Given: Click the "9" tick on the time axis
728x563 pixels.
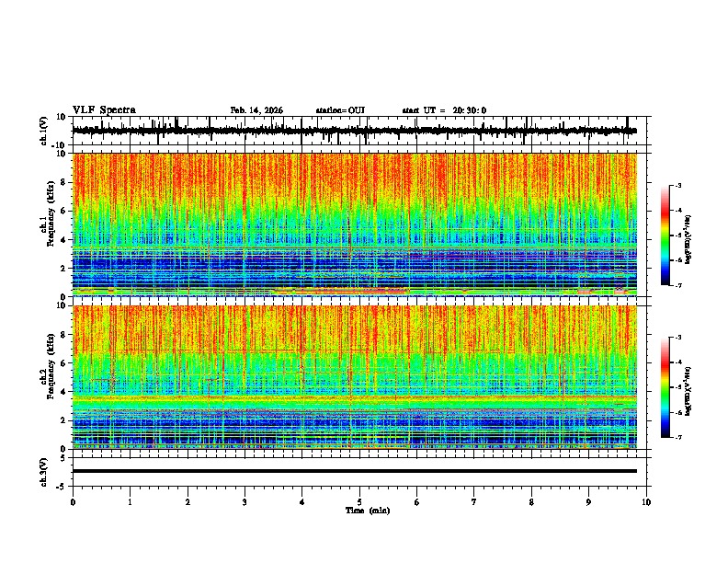Looking at the screenshot, I should pyautogui.click(x=588, y=502).
